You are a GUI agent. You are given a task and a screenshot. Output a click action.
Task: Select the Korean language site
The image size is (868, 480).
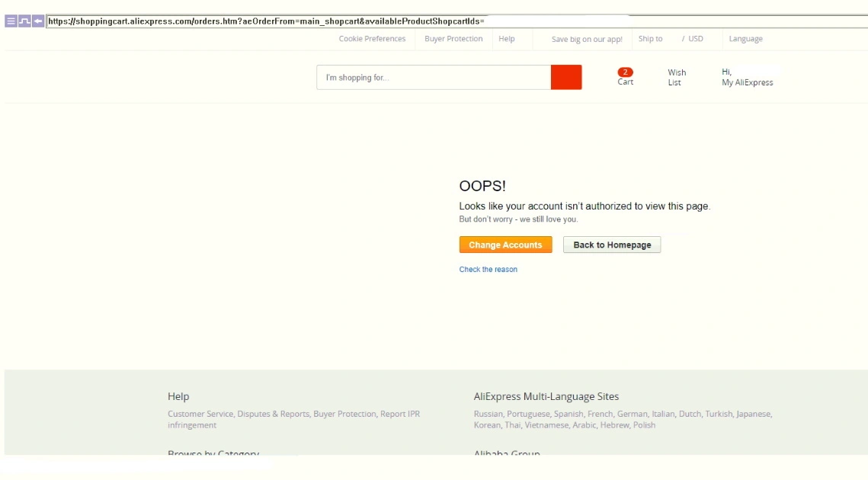click(x=487, y=425)
